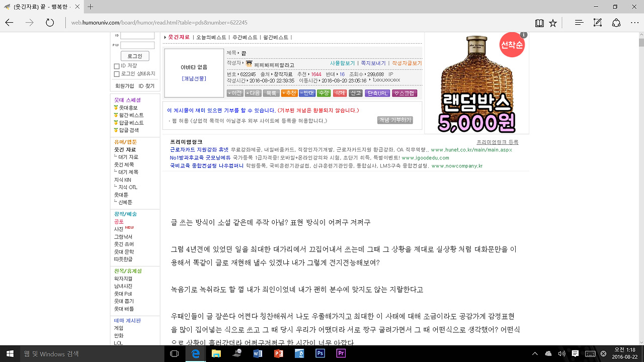Select the Make a Web Note pen icon
644x362 pixels.
(x=597, y=22)
